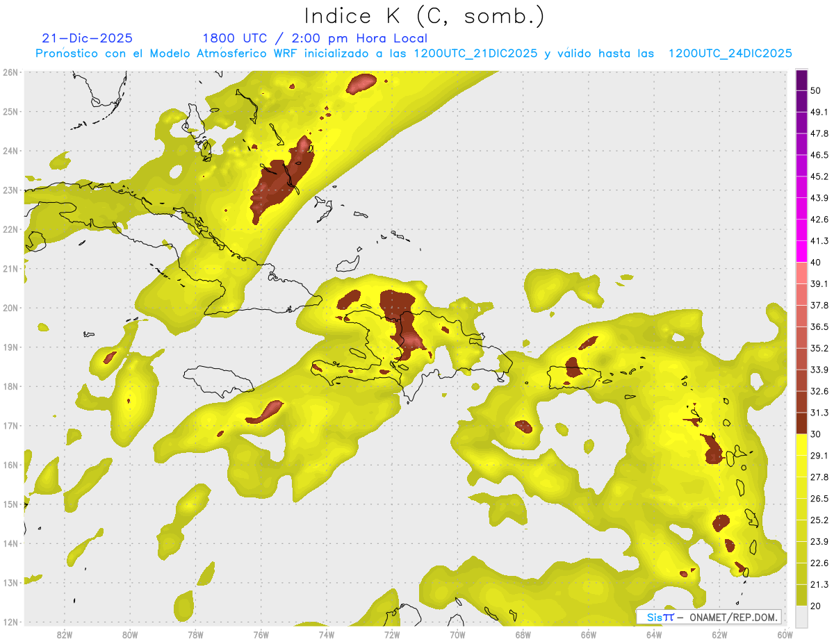Screen dimensions: 834x644
Task: Click the colorbar value '32.6'
Action: pyautogui.click(x=819, y=391)
